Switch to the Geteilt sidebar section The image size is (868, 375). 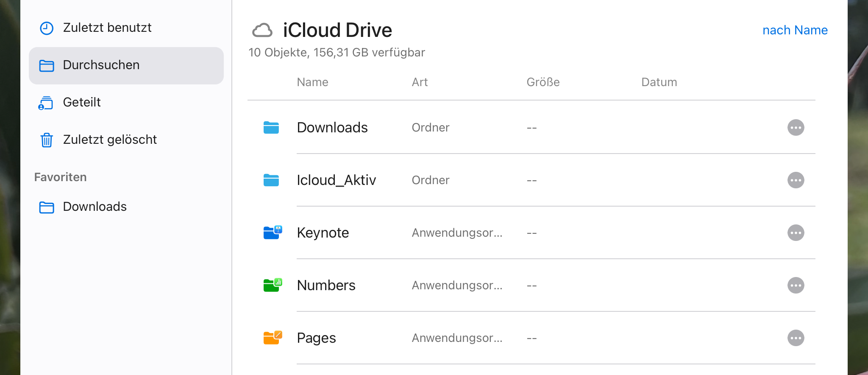point(81,102)
